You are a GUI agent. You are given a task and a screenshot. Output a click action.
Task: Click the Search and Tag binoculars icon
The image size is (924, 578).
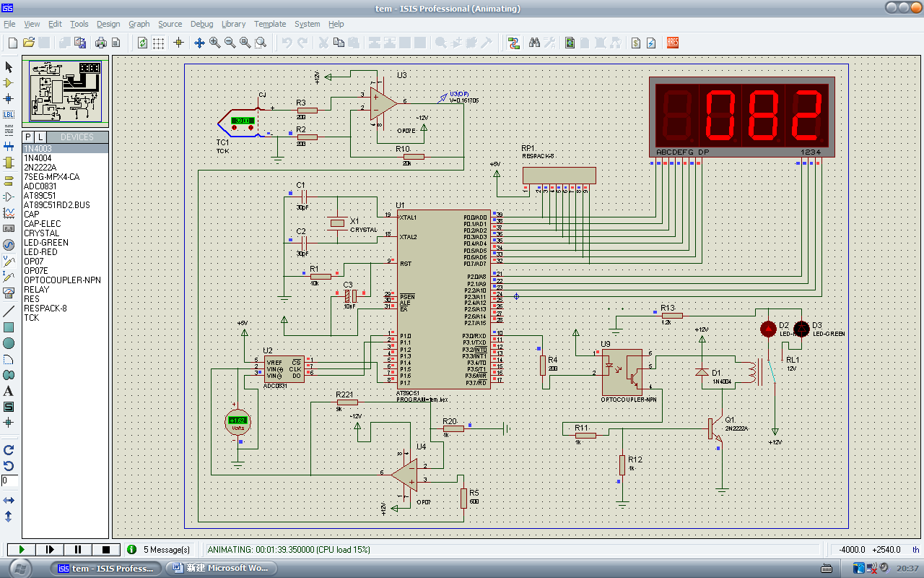pos(534,43)
